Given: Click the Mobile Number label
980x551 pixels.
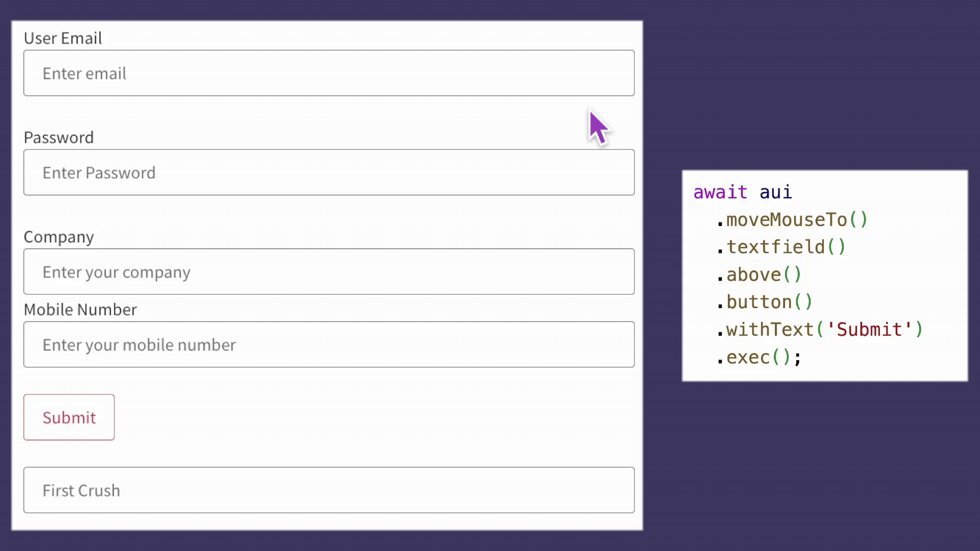Looking at the screenshot, I should coord(80,310).
